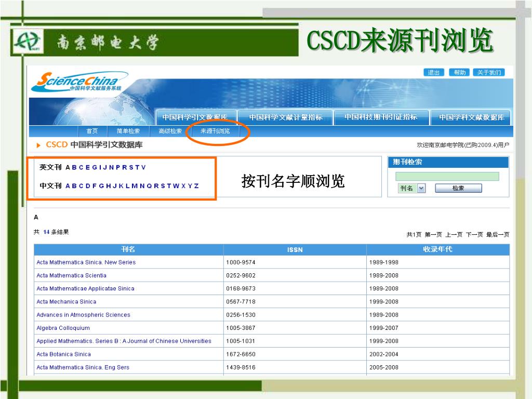The image size is (532, 399).
Task: Go to 第一页 first page
Action: tap(433, 234)
